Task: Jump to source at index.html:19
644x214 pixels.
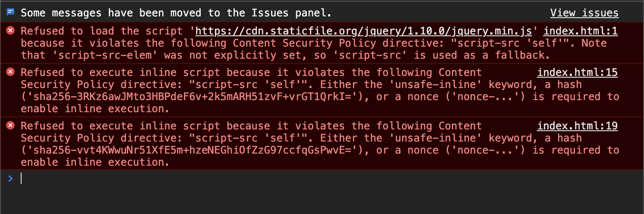Action: [577, 126]
